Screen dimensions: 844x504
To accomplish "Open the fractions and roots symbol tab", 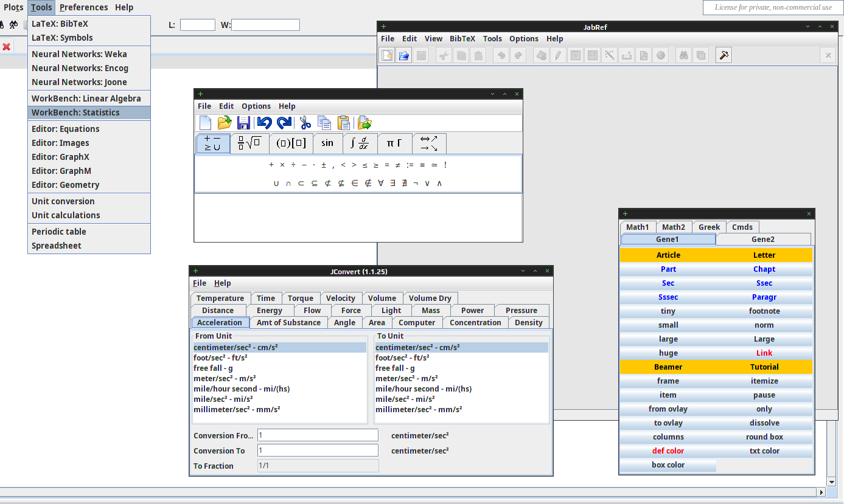I will (249, 143).
